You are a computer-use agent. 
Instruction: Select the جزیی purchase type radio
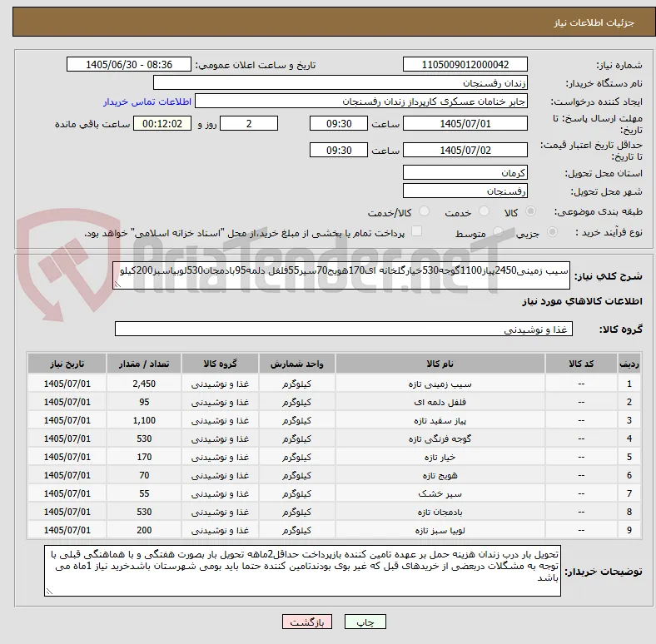click(x=552, y=232)
